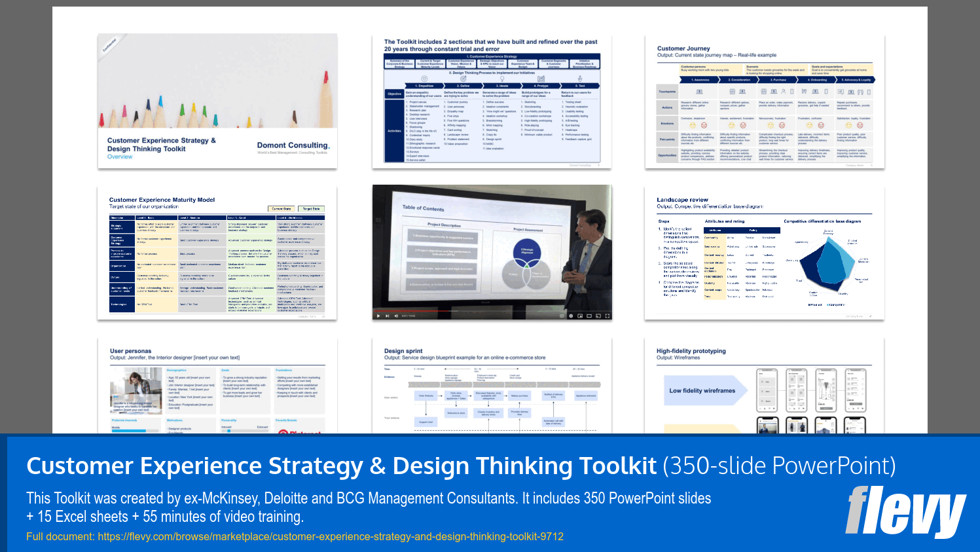
Task: Click the hand icon above Test
Action: pos(580,79)
